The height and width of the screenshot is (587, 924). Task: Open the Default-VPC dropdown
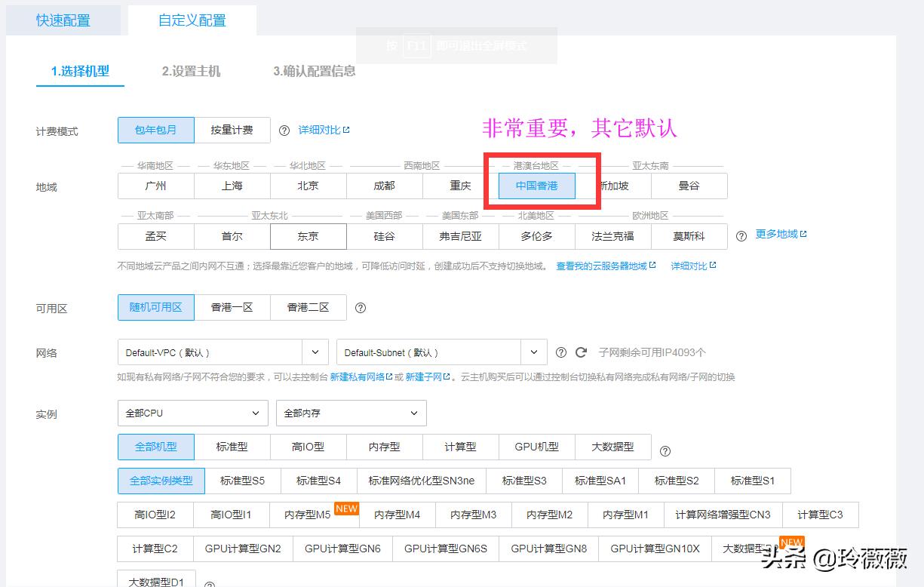click(x=219, y=352)
